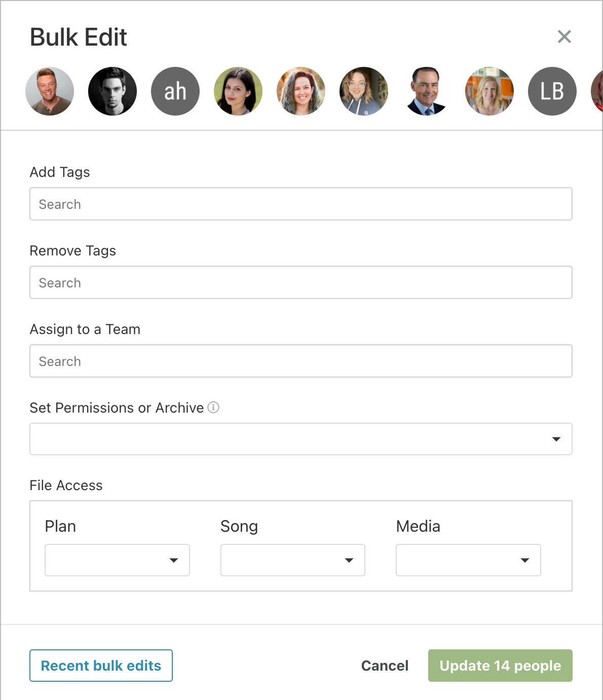Click the Add Tags search field
Image resolution: width=603 pixels, height=700 pixels.
(301, 204)
